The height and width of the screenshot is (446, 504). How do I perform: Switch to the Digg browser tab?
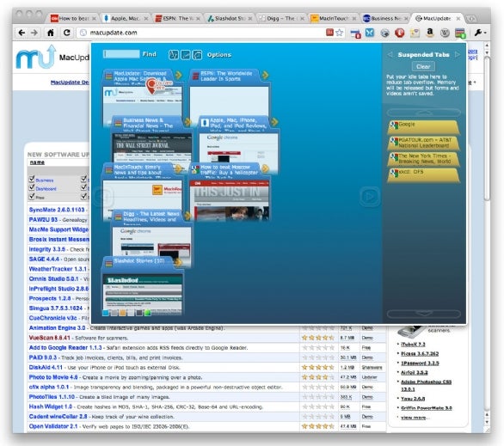pos(280,19)
